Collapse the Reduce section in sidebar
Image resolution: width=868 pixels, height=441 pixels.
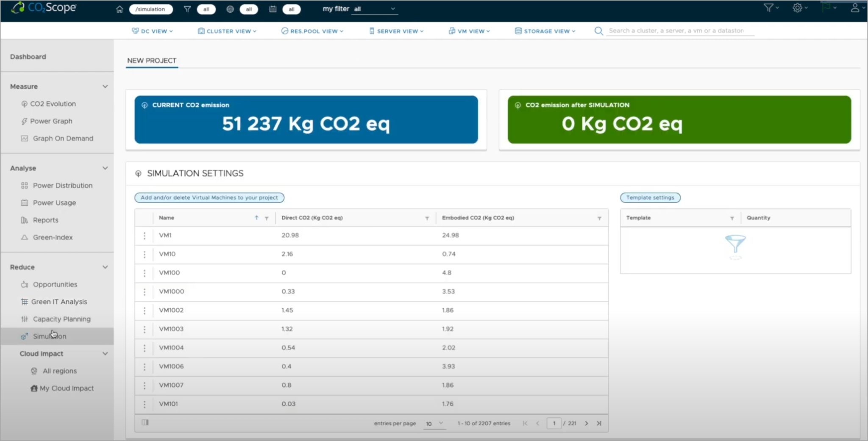105,267
